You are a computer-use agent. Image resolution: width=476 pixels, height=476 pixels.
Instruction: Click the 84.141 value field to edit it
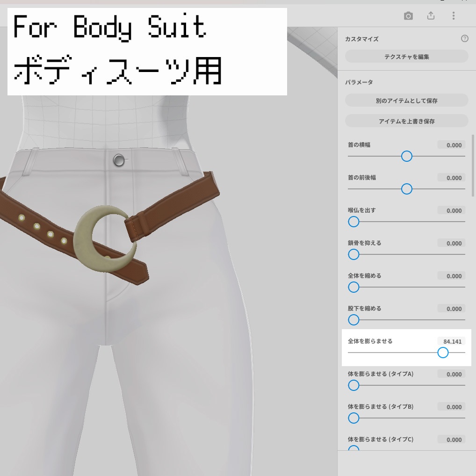click(x=452, y=341)
